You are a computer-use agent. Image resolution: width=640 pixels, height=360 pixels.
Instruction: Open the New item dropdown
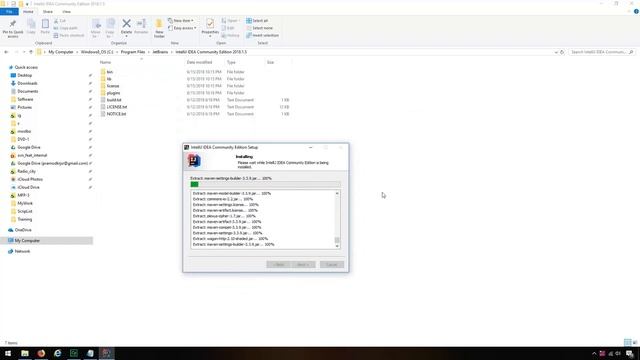(181, 20)
